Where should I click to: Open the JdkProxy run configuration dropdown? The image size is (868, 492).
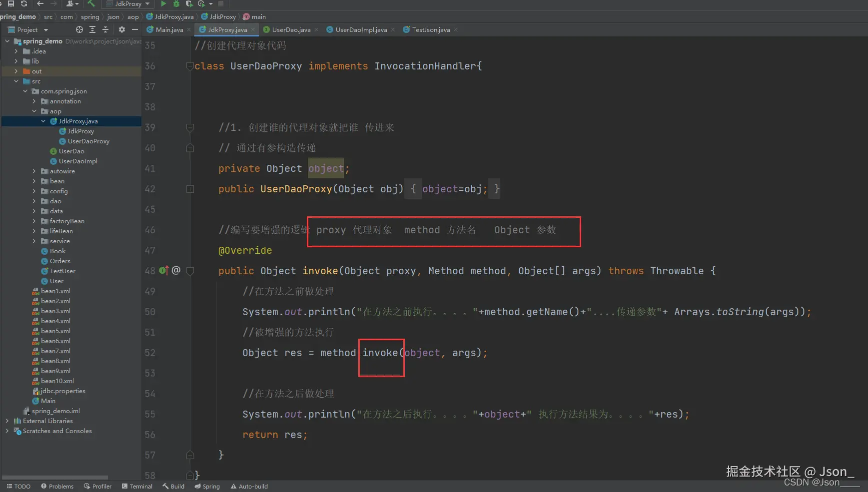coord(128,3)
